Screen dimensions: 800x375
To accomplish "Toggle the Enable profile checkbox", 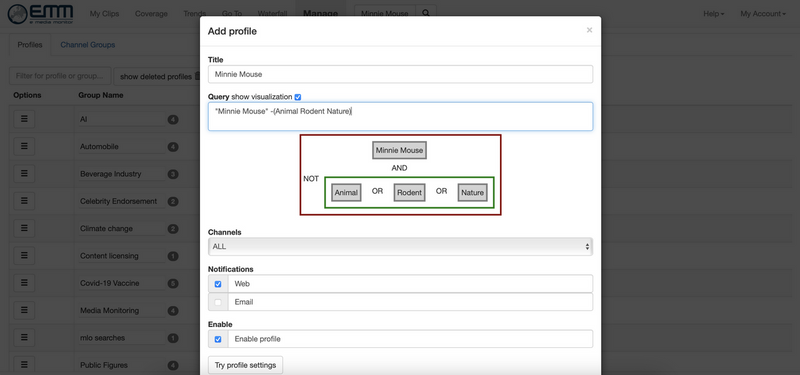I will (218, 339).
